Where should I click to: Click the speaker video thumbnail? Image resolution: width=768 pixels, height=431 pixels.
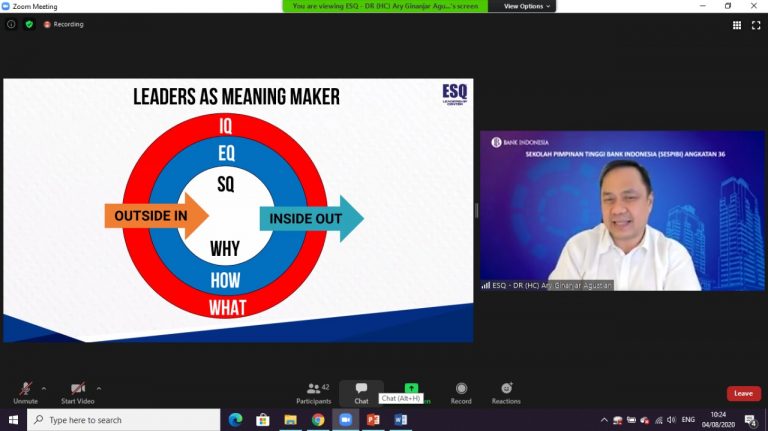click(621, 211)
